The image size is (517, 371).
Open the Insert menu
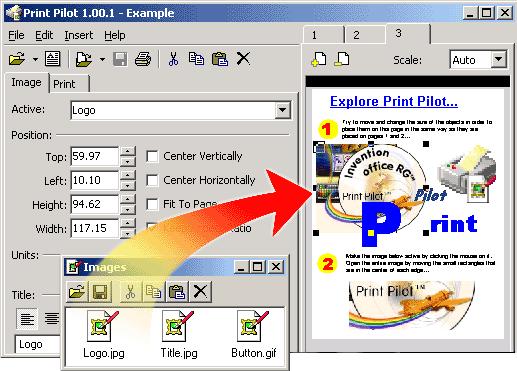pyautogui.click(x=79, y=35)
